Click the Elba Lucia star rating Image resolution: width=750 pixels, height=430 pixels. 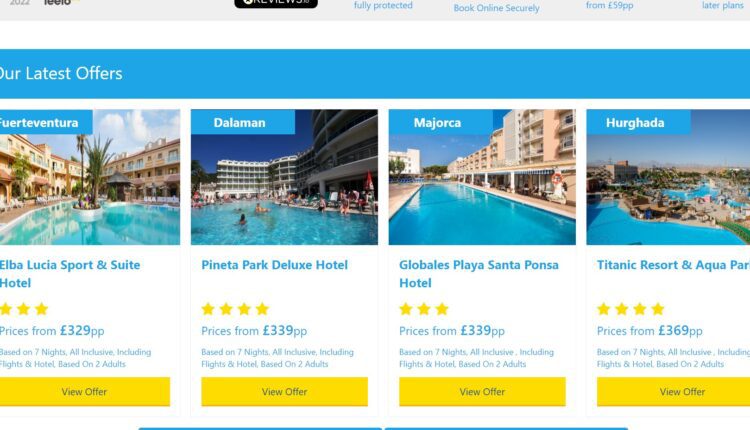click(x=24, y=309)
